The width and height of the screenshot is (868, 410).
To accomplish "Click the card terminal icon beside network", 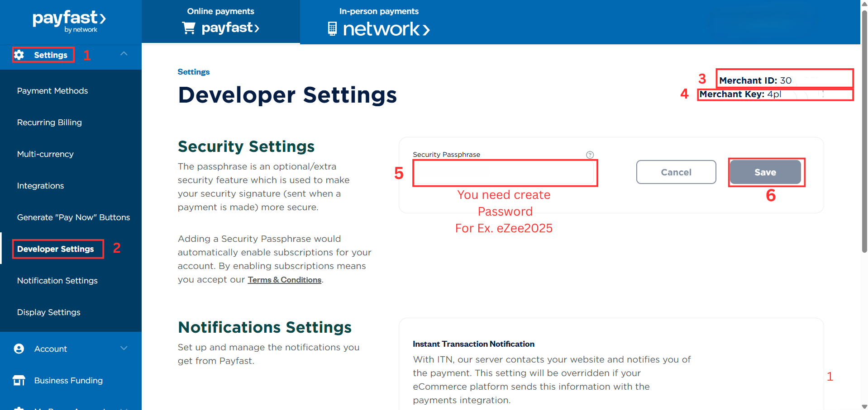I will pyautogui.click(x=332, y=29).
